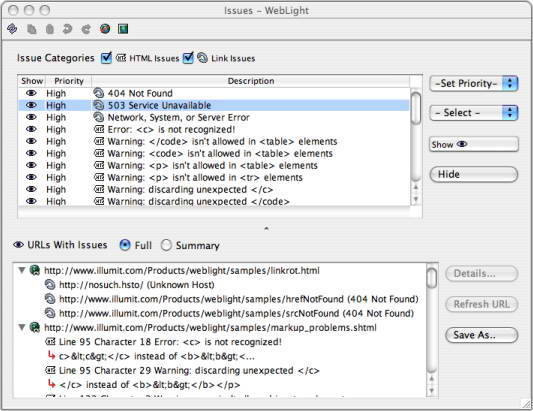Click the Refresh URL button
Image resolution: width=533 pixels, height=411 pixels.
(482, 304)
